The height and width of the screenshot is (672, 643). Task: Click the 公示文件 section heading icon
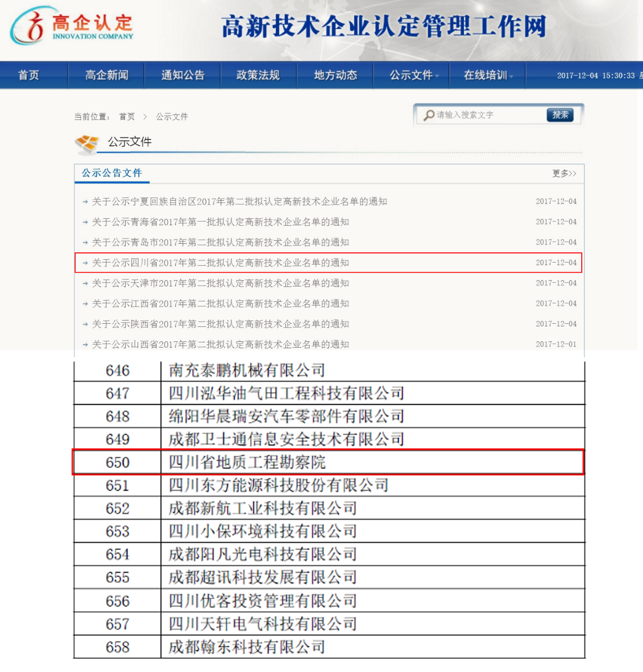pyautogui.click(x=87, y=143)
